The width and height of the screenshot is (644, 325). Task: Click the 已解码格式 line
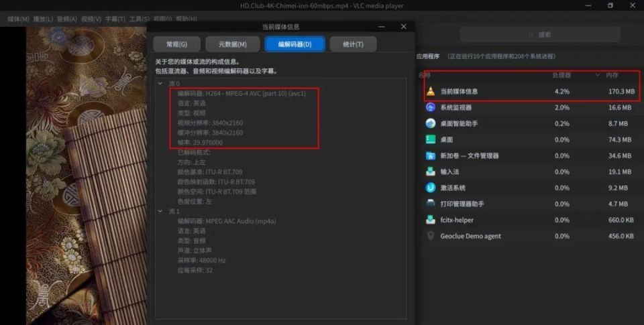click(x=194, y=152)
